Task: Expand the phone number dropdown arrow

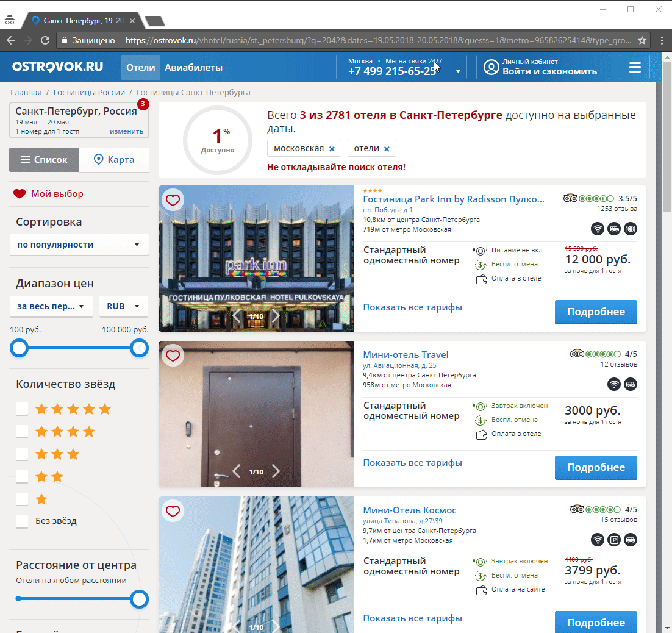Action: 458,71
